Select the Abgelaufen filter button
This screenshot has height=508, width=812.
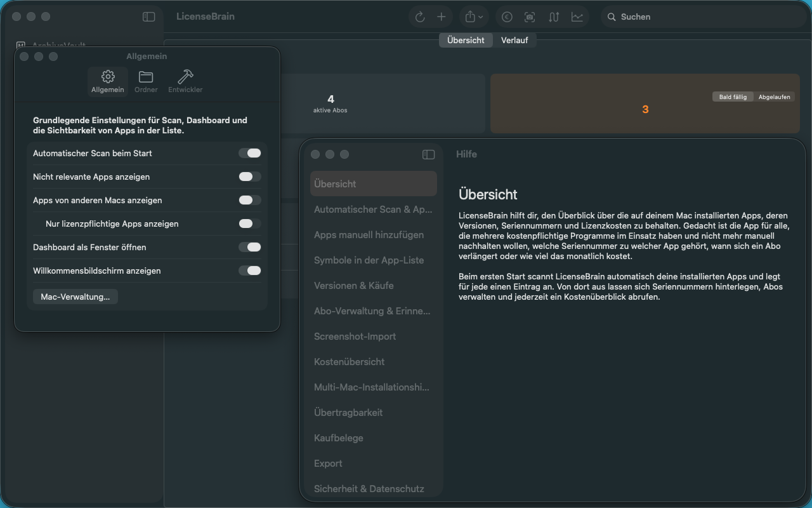[775, 97]
